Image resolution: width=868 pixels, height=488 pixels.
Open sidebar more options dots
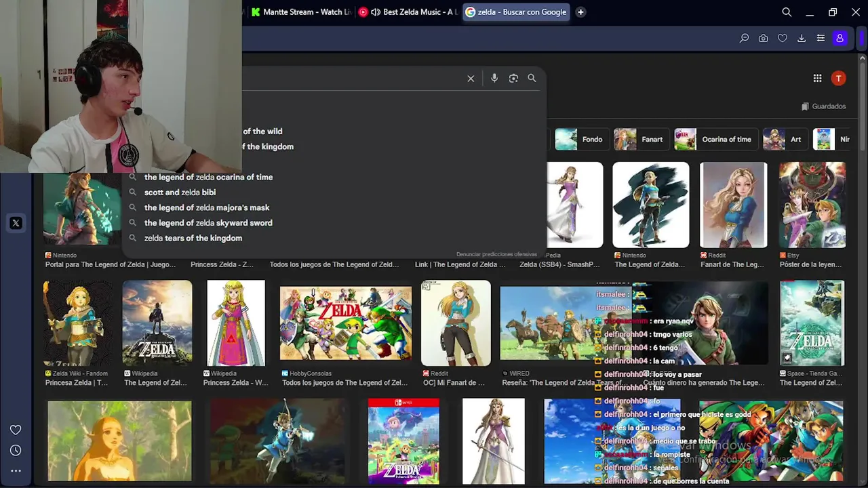16,470
